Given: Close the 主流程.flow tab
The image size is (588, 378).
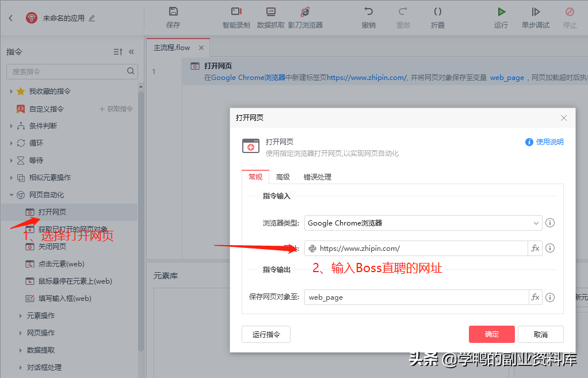Looking at the screenshot, I should tap(201, 48).
